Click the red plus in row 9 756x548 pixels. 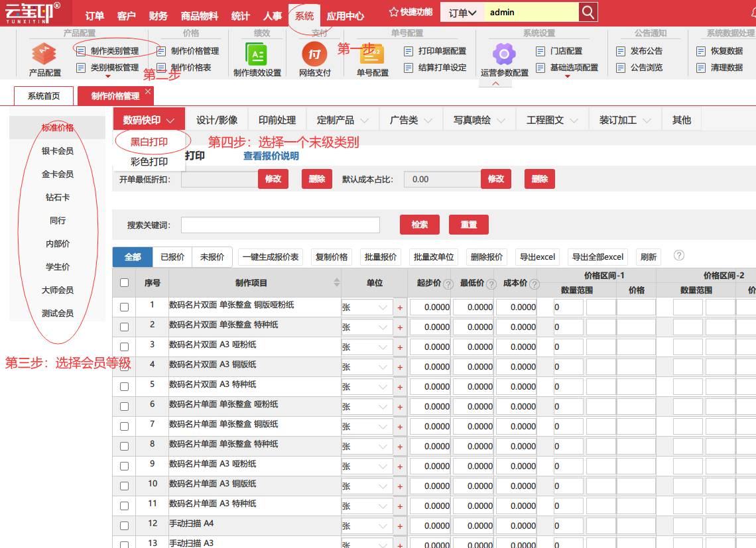[400, 466]
